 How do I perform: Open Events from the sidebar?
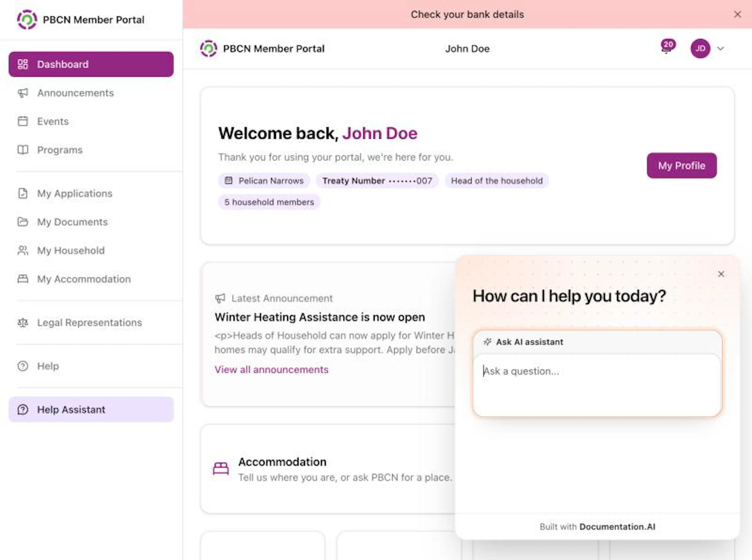tap(91, 121)
